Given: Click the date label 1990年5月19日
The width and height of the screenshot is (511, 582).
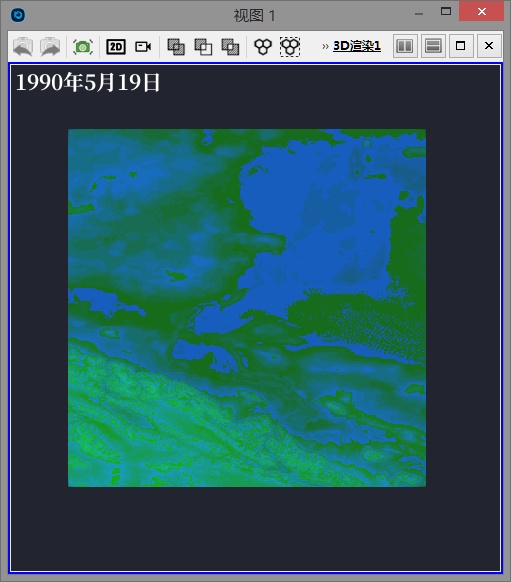Looking at the screenshot, I should (88, 82).
